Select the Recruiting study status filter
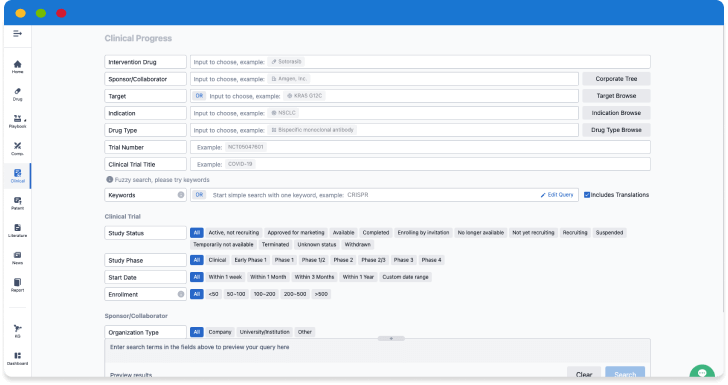The width and height of the screenshot is (728, 385). coord(575,233)
